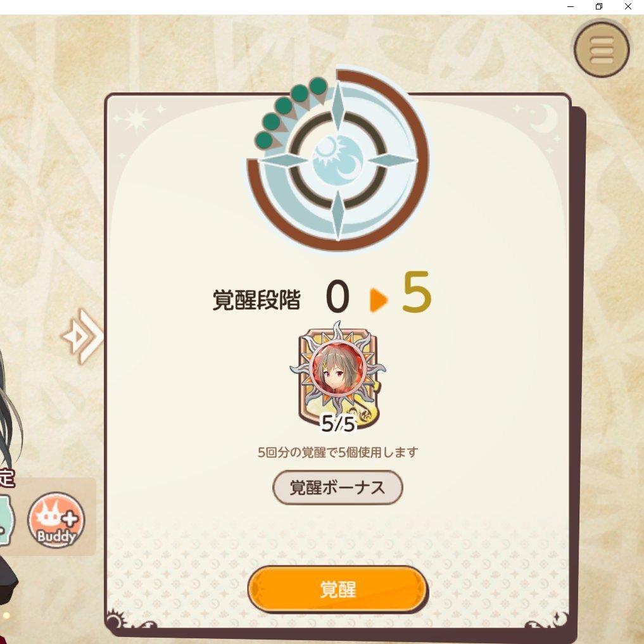
Task: Click the crescent moon ornament in panel corner
Action: point(545,118)
